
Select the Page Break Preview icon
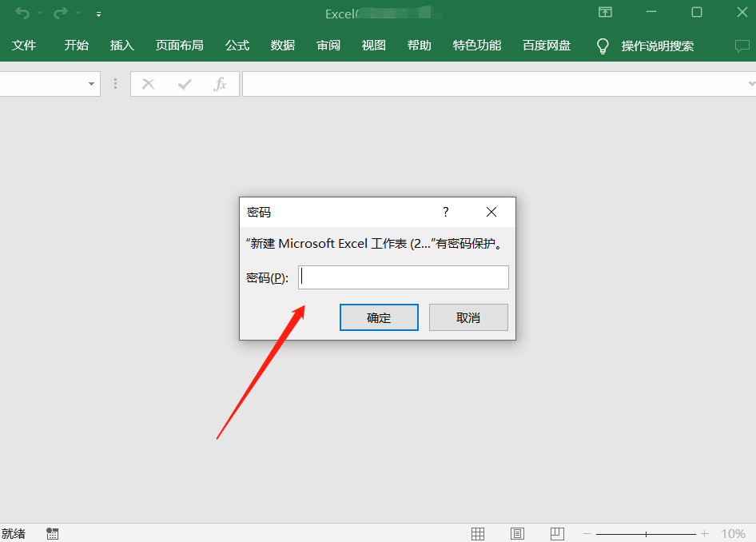[x=557, y=532]
